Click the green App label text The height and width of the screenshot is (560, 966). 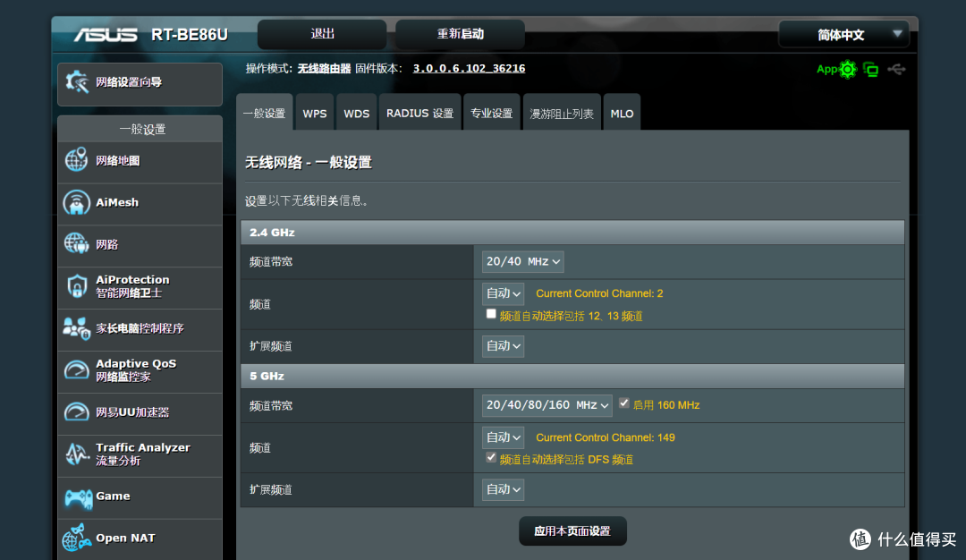[x=826, y=69]
